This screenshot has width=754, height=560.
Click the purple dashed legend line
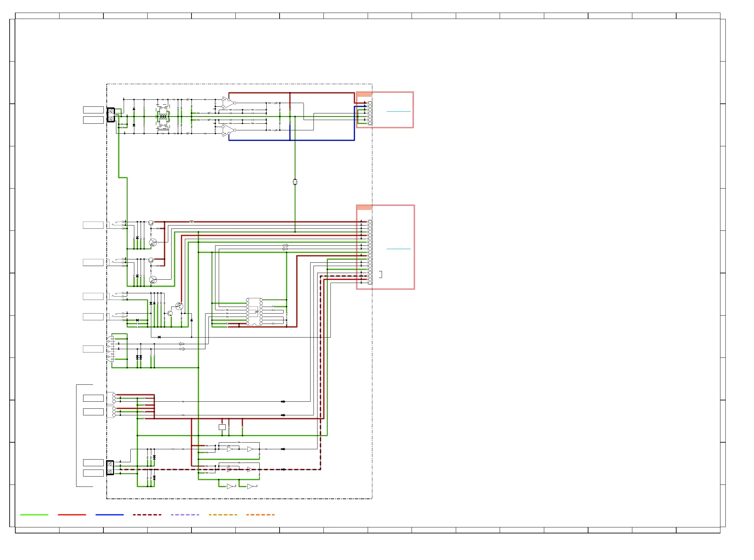tap(185, 514)
